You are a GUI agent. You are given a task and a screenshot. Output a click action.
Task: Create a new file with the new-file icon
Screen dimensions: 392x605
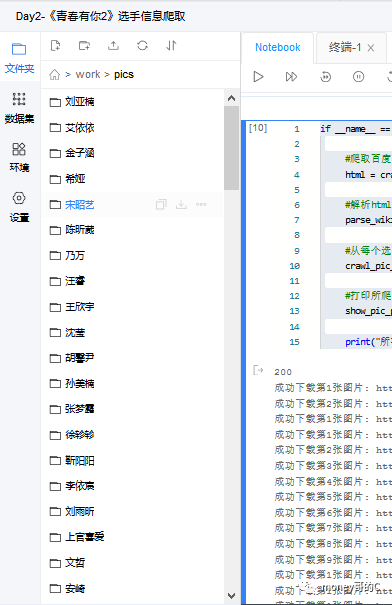tap(56, 46)
